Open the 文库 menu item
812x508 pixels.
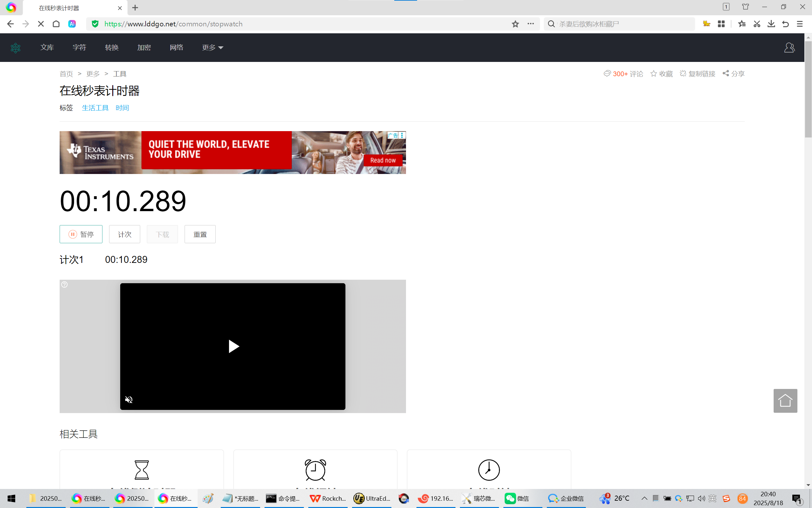pyautogui.click(x=47, y=47)
